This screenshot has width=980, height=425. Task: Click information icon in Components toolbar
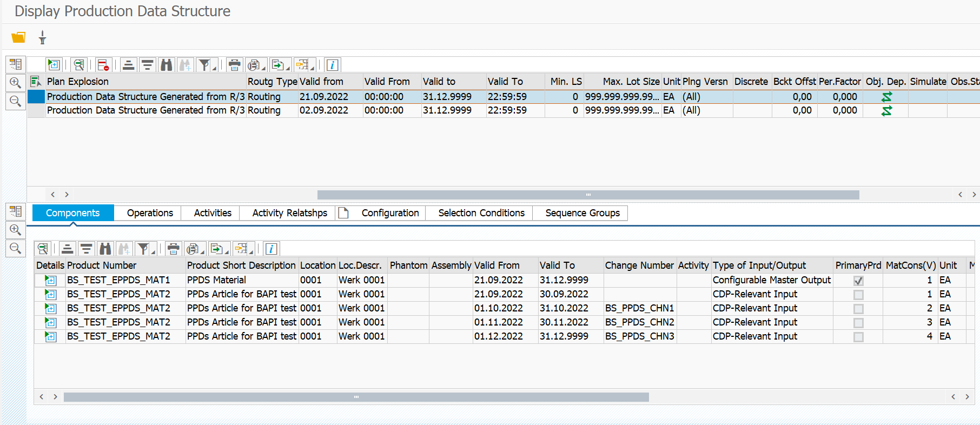[272, 249]
